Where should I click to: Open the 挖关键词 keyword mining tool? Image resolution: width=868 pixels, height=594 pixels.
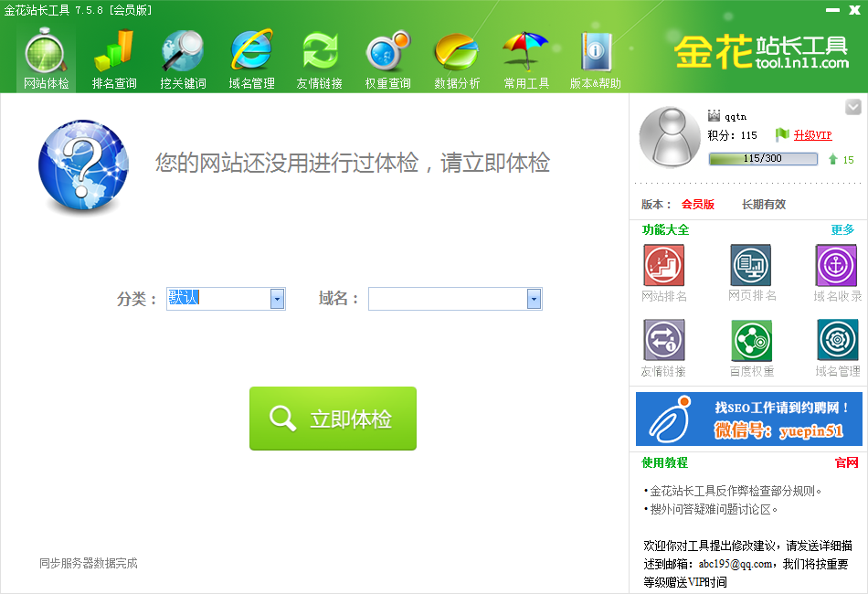(183, 59)
